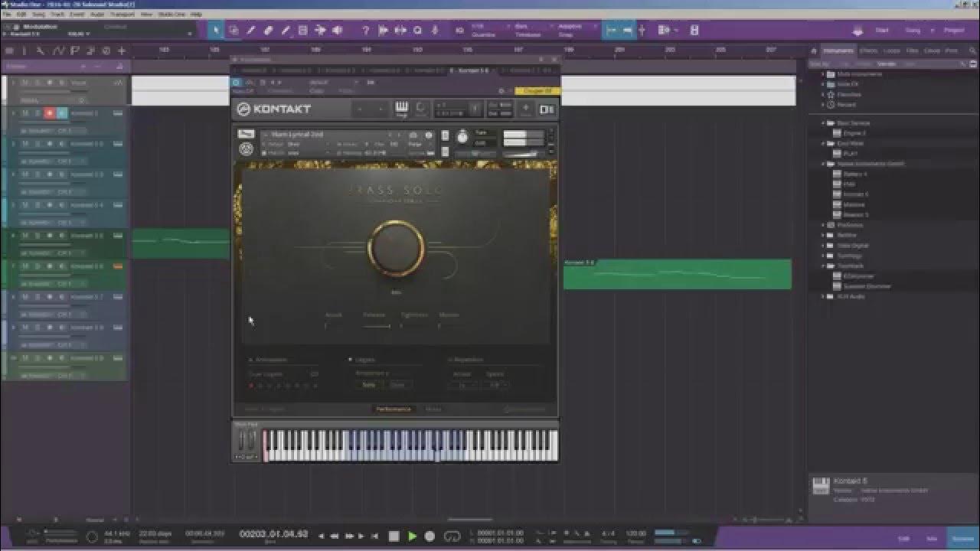Switch to the Effects browser tab
The width and height of the screenshot is (980, 551).
click(868, 51)
